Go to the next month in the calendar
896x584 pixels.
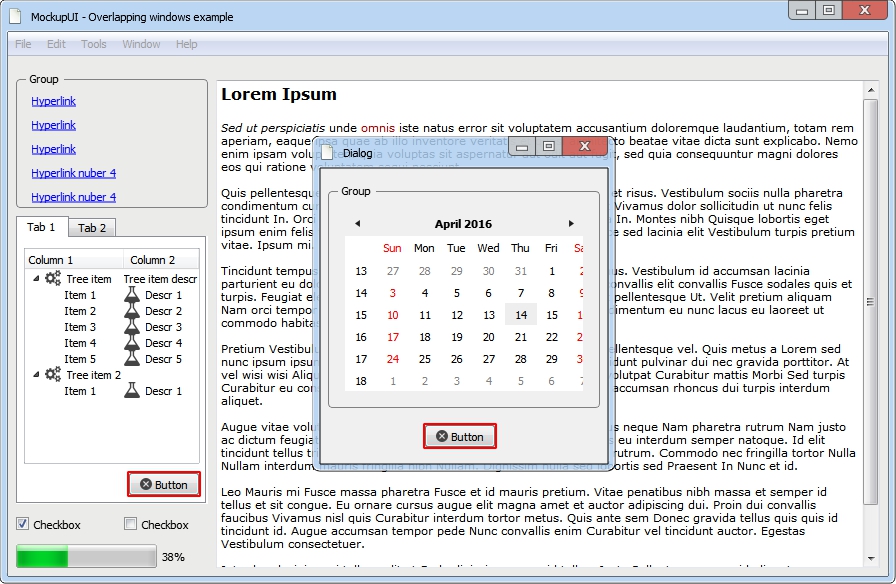[570, 223]
